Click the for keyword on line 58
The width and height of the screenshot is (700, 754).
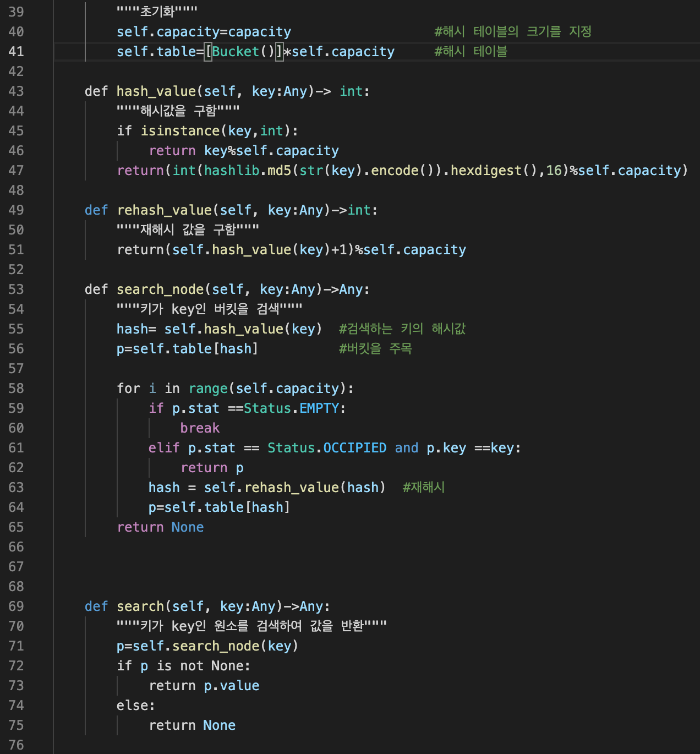tap(129, 389)
